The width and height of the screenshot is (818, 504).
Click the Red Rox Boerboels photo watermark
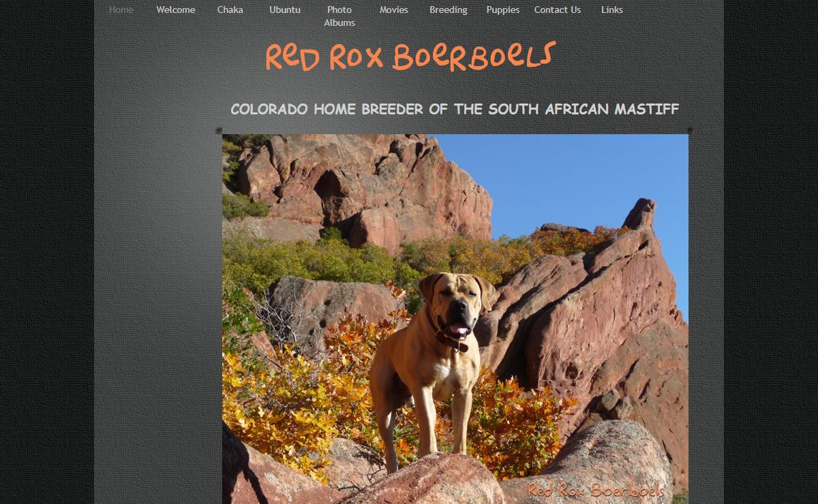click(596, 490)
